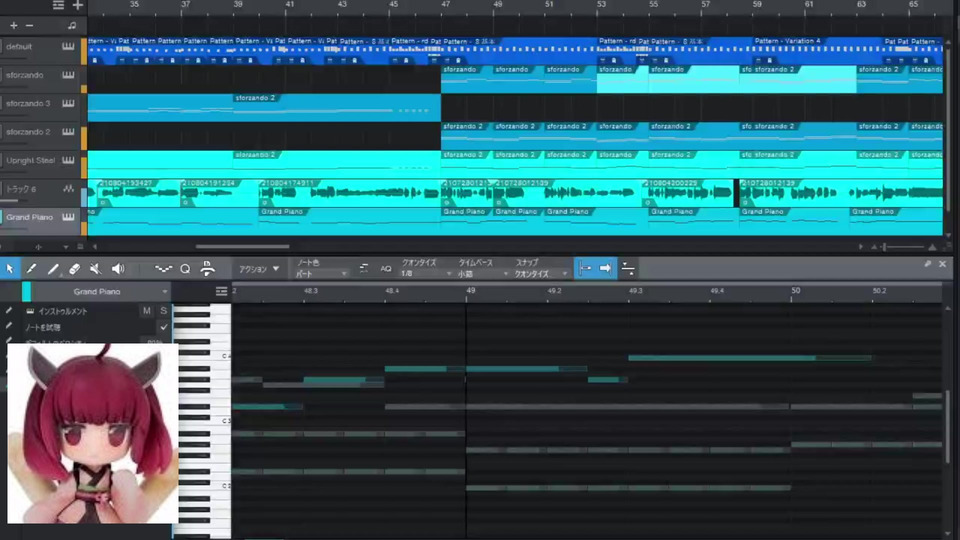Solo the instrument with S button
The image size is (960, 540).
click(163, 311)
